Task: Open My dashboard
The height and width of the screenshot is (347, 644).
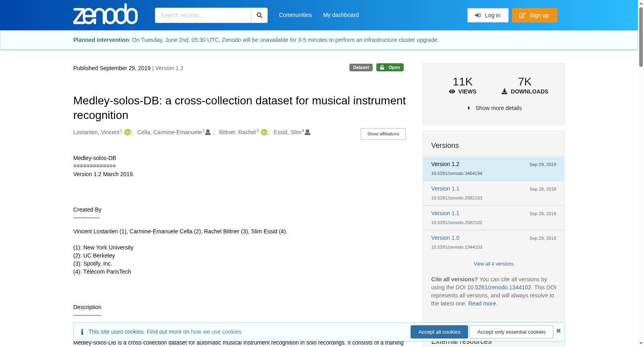Action: [341, 15]
